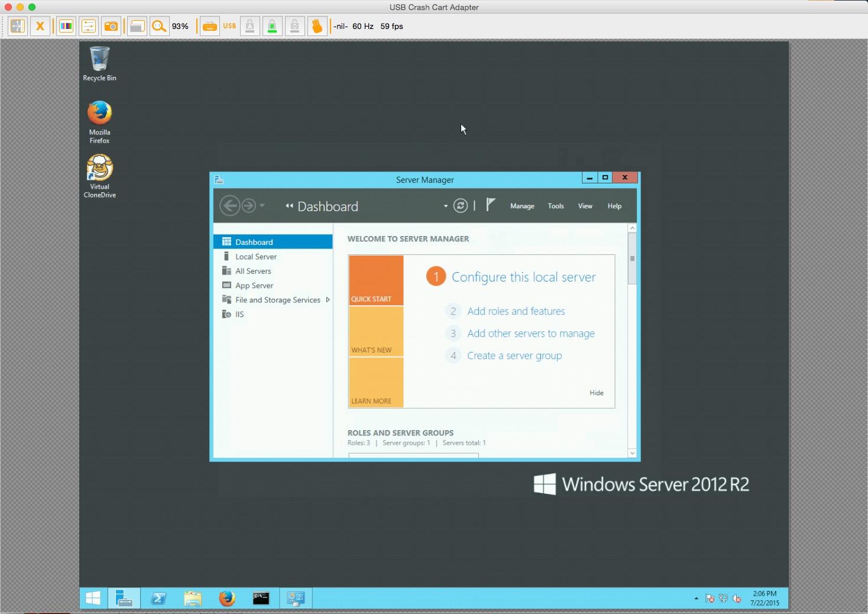Open the Help menu
The image size is (868, 614).
click(614, 206)
